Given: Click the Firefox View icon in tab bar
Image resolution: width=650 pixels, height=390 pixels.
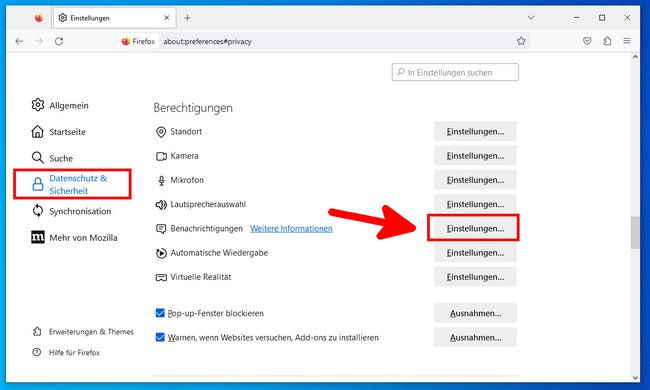Looking at the screenshot, I should [x=39, y=18].
